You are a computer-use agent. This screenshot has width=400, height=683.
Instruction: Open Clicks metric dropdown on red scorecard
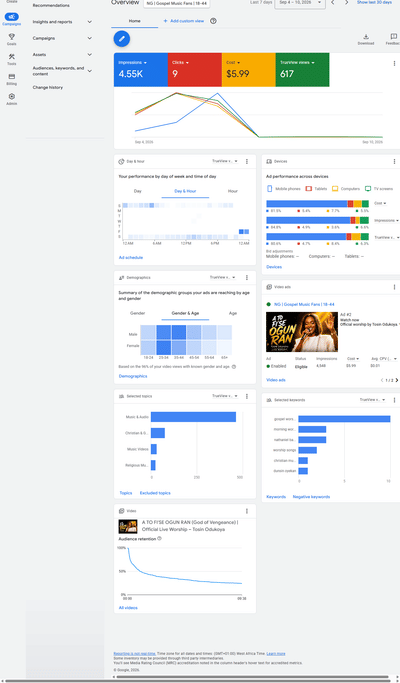pos(180,63)
